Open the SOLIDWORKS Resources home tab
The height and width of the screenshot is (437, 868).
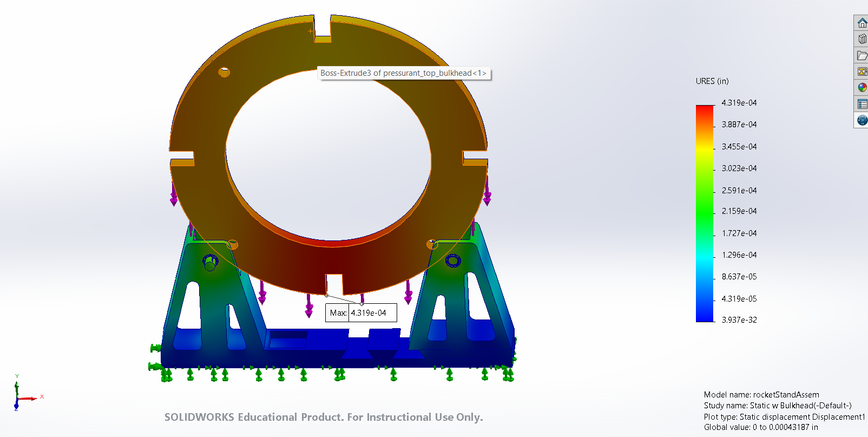tap(862, 23)
